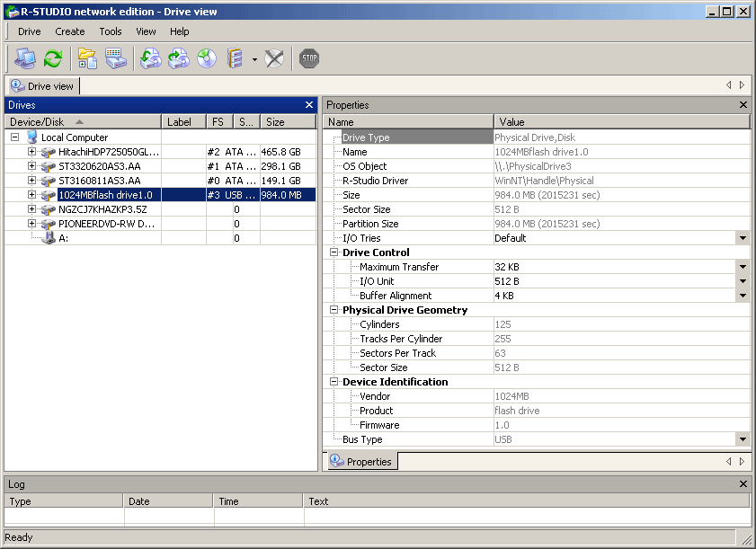
Task: Collapse the Physical Drive Geometry section
Action: (334, 309)
